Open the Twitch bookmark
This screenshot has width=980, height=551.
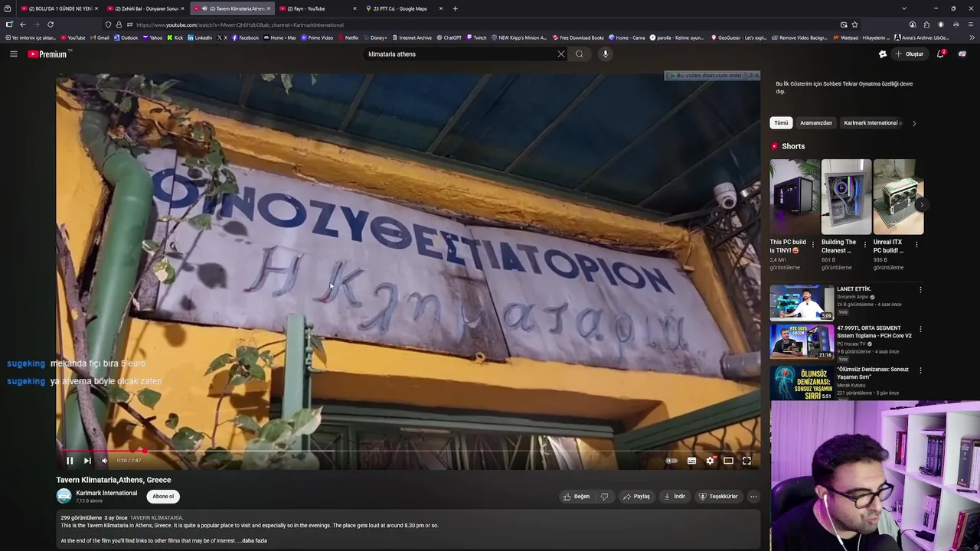pyautogui.click(x=476, y=37)
